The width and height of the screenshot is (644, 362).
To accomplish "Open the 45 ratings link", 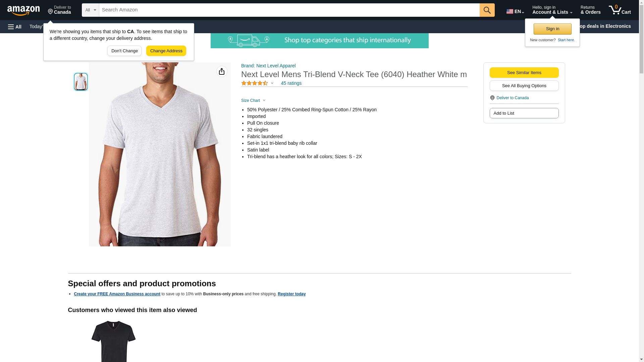I will point(291,83).
